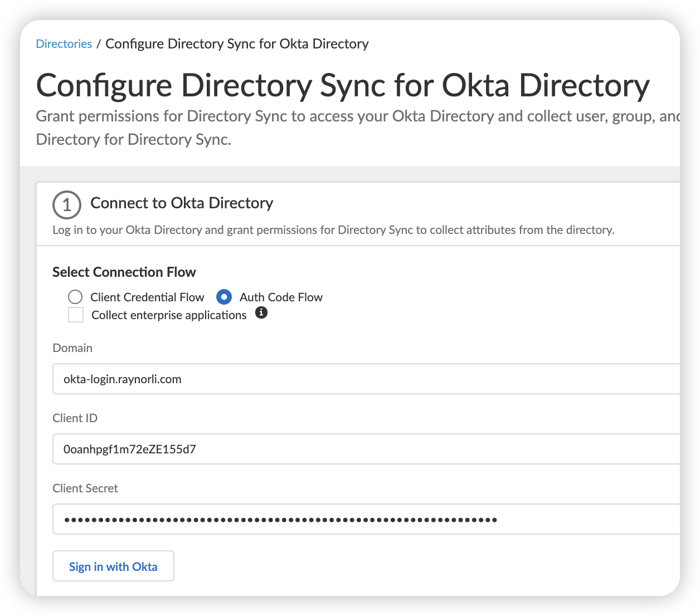Click the Client ID field label
The image size is (700, 616).
tap(75, 418)
